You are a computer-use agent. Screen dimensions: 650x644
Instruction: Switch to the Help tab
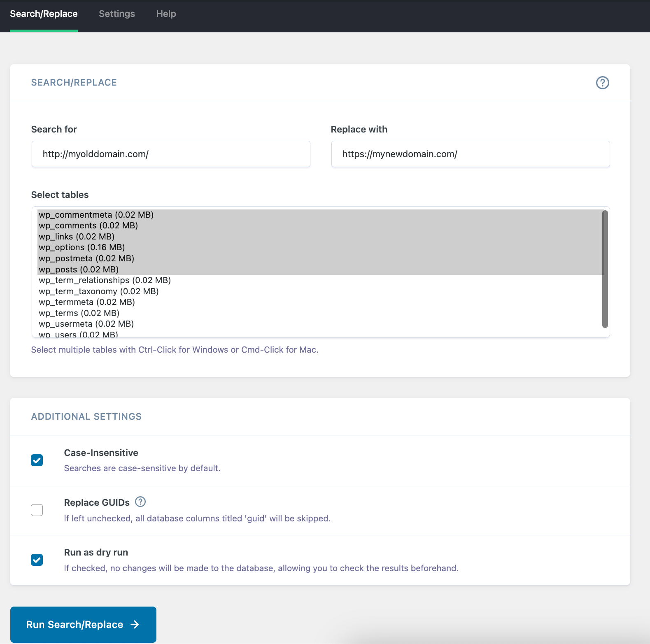coord(166,14)
